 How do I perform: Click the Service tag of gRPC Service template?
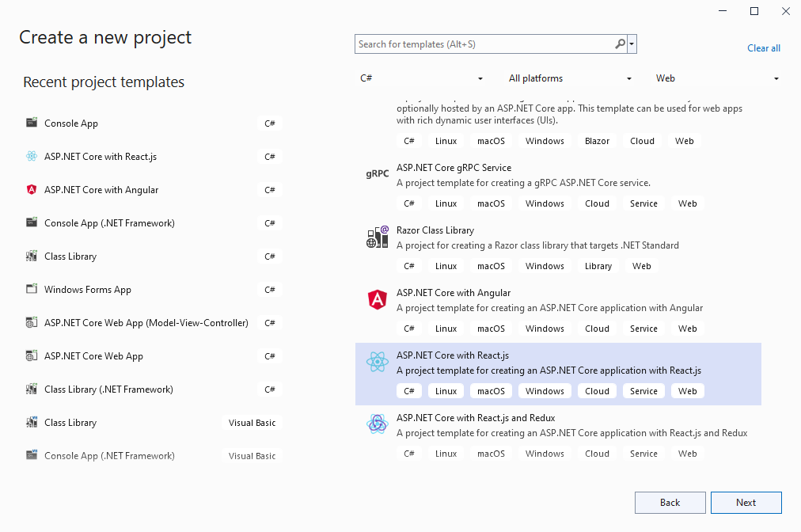[x=643, y=203]
